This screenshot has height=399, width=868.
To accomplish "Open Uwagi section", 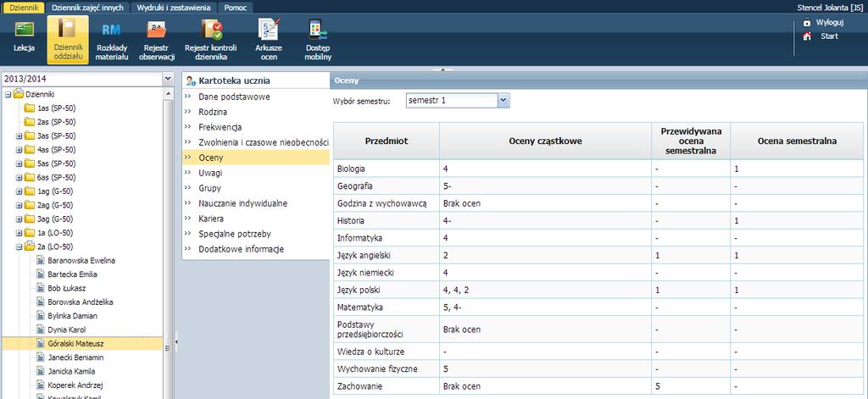I will (x=210, y=173).
